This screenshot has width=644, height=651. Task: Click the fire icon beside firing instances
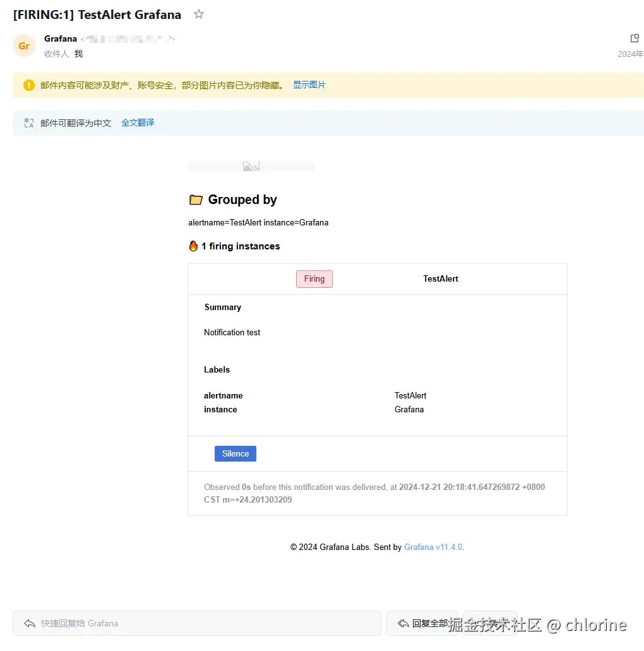[x=193, y=246]
